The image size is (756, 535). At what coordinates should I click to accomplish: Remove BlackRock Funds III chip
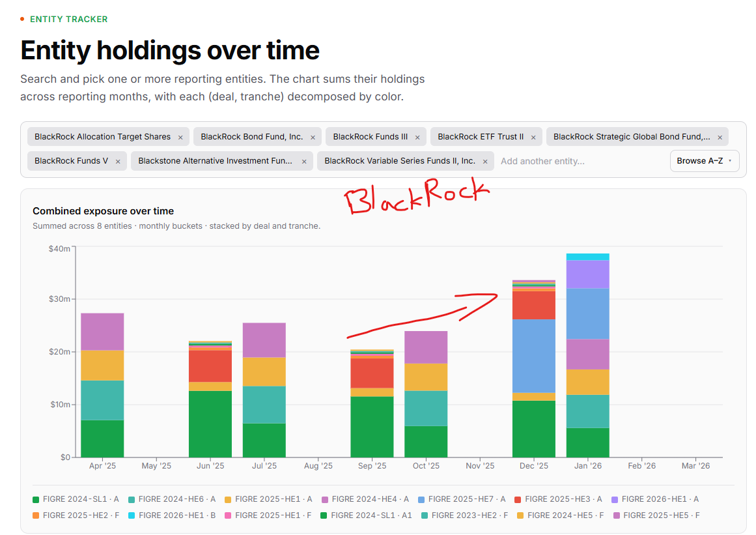tap(417, 137)
